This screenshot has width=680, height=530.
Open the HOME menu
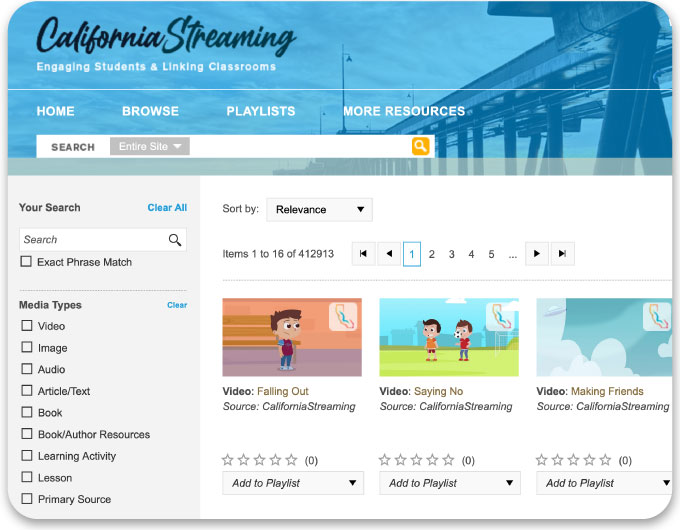tap(56, 111)
